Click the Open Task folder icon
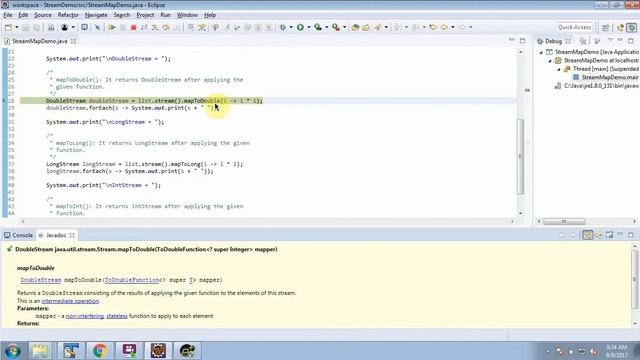The width and height of the screenshot is (640, 360). pyautogui.click(x=366, y=27)
